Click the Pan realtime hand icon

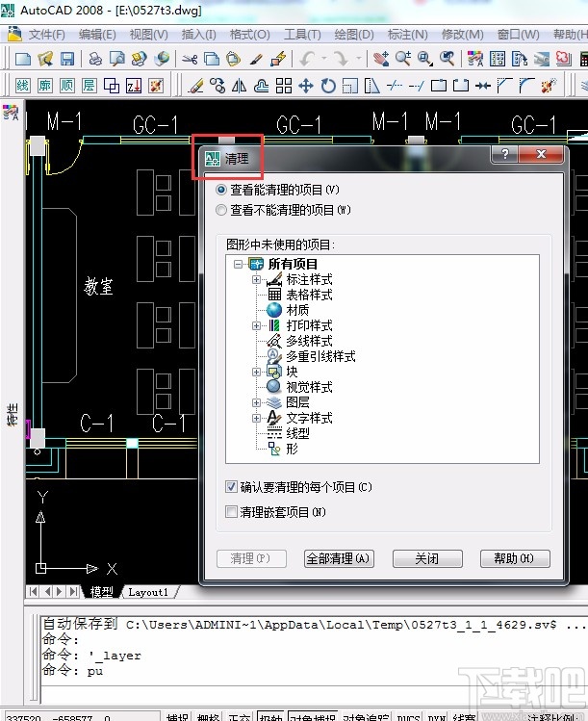(381, 59)
